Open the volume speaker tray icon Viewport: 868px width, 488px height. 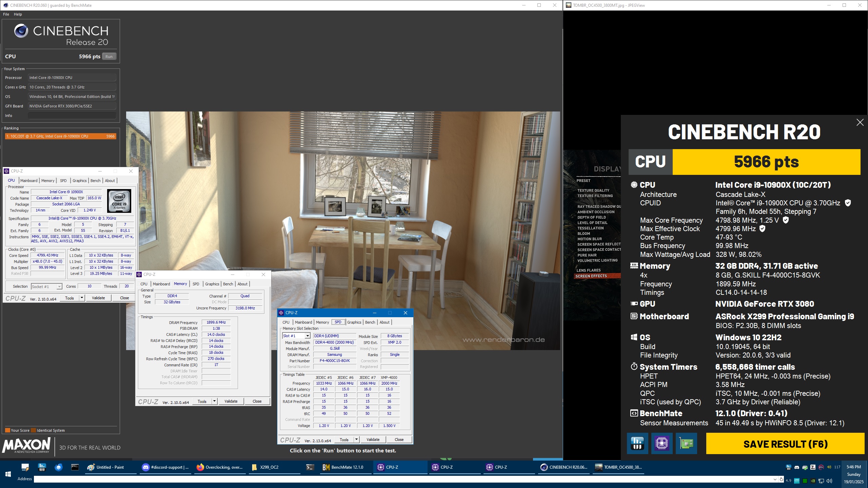[x=829, y=481]
